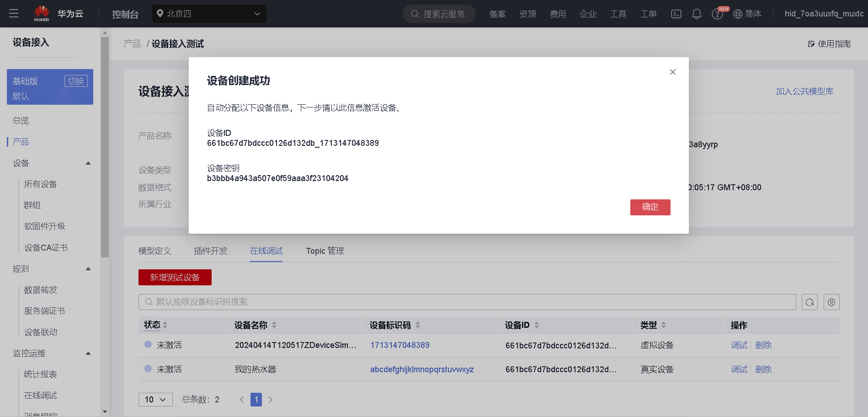Click 加入公共模型库 link
868x417 pixels.
tap(804, 91)
